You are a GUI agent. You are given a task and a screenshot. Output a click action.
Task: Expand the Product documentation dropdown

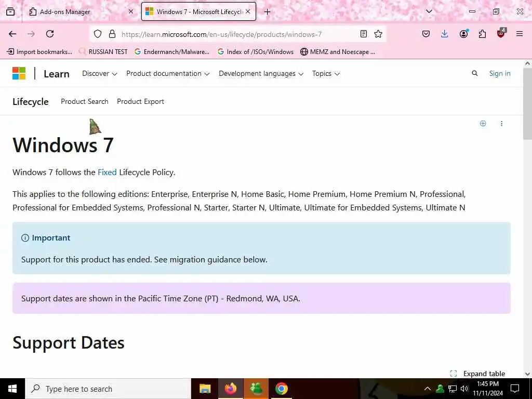(x=168, y=74)
